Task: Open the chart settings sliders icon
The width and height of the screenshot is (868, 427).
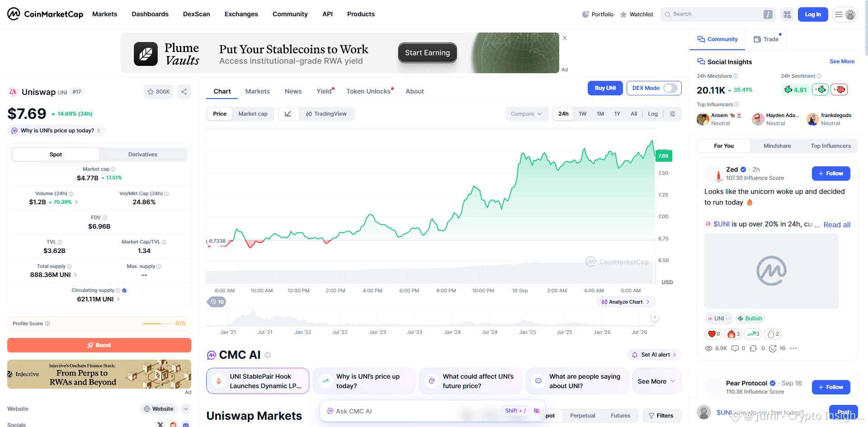Action: tap(672, 114)
